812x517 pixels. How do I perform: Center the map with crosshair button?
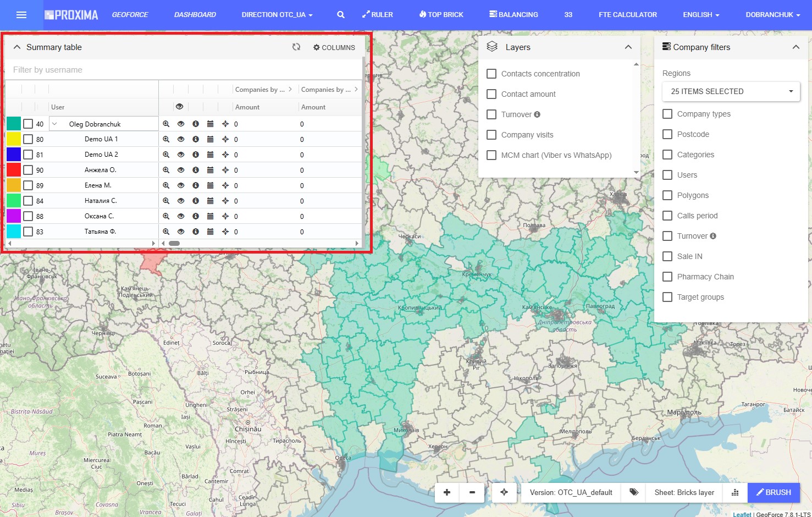(x=504, y=492)
